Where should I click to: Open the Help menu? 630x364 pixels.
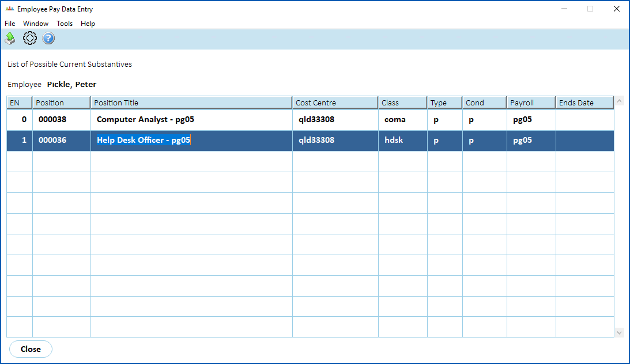tap(88, 23)
